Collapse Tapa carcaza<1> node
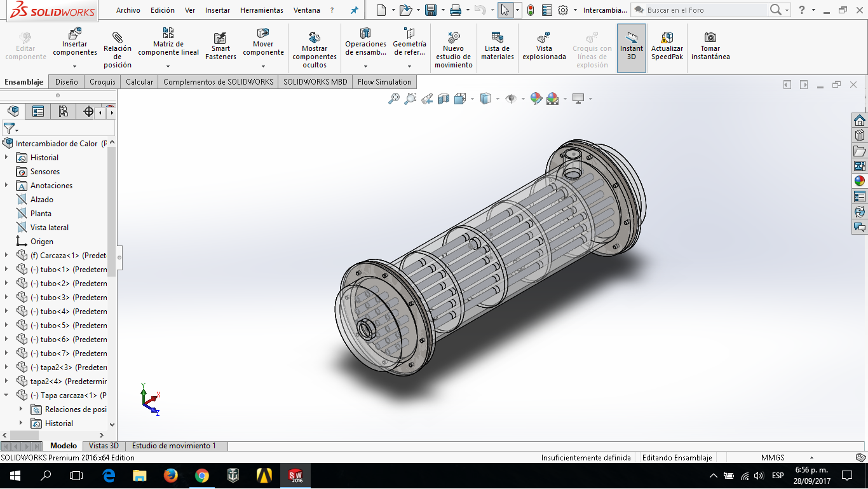The width and height of the screenshot is (868, 489). 7,396
